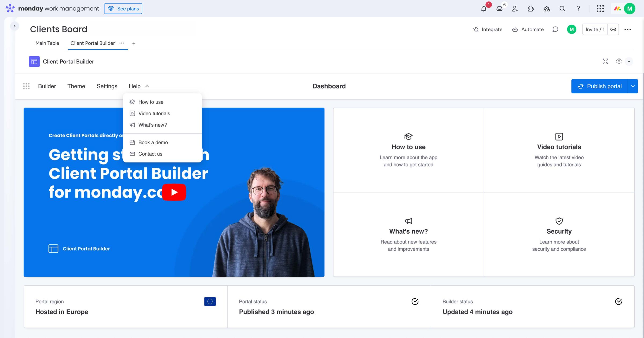Click 'Hosted in Europe' text

click(x=62, y=312)
